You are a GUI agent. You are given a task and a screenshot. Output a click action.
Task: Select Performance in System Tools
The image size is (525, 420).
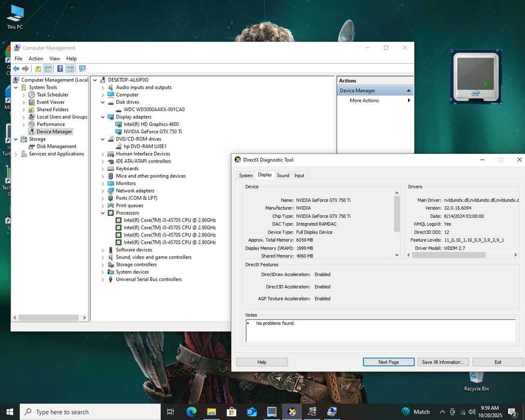[x=50, y=124]
